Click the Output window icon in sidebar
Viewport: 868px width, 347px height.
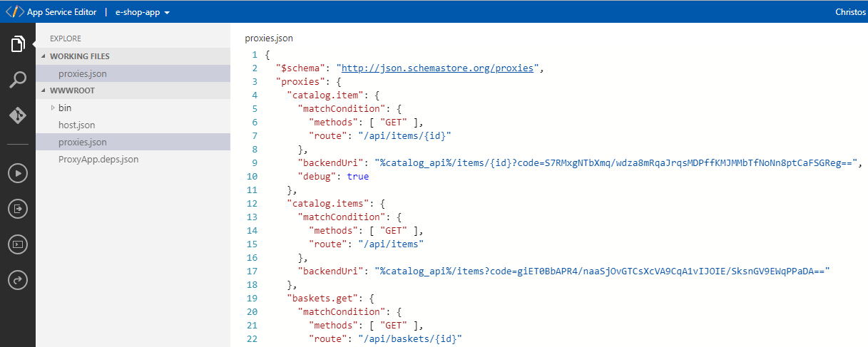tap(18, 209)
